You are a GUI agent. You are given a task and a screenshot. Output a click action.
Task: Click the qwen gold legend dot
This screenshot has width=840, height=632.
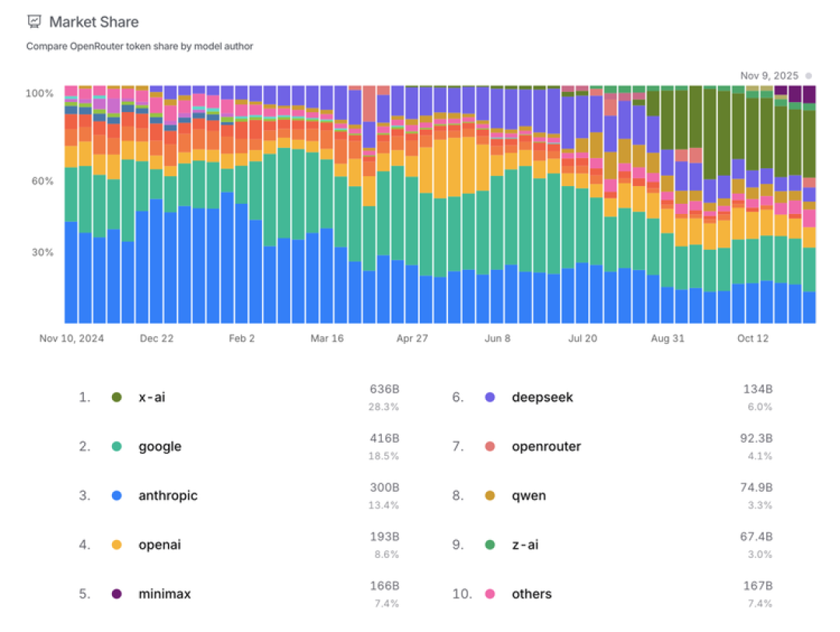click(x=490, y=495)
